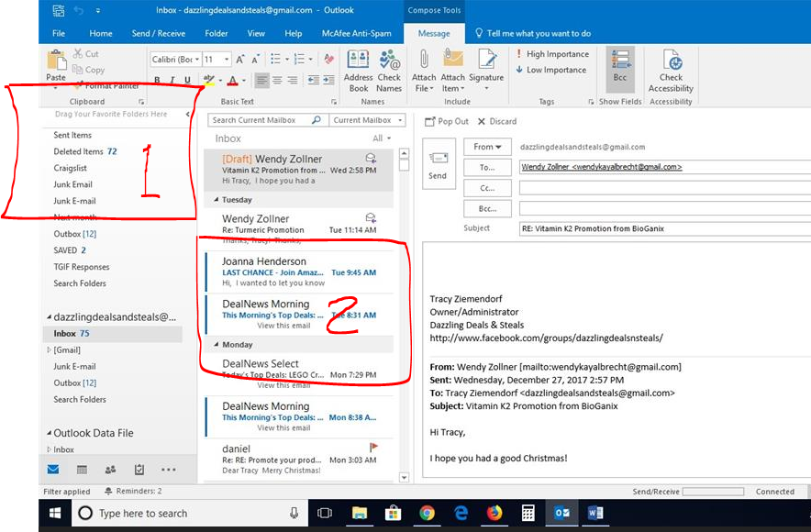Toggle Low Importance tag
811x532 pixels.
pos(550,70)
